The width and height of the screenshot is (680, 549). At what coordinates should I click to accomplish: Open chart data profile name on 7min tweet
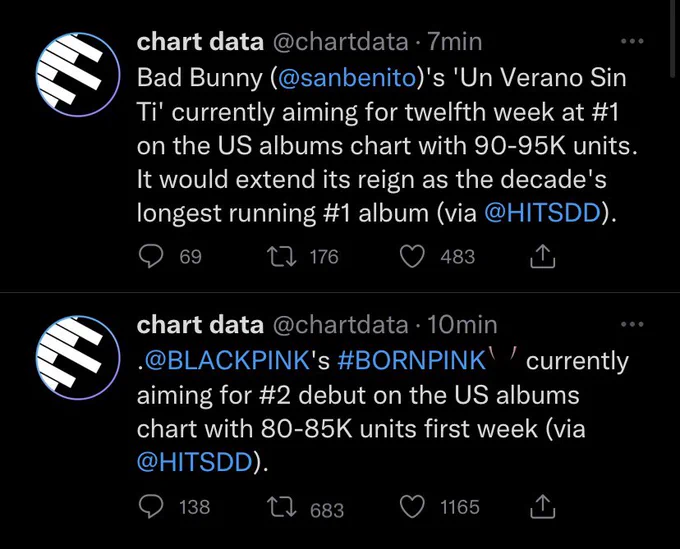point(200,42)
